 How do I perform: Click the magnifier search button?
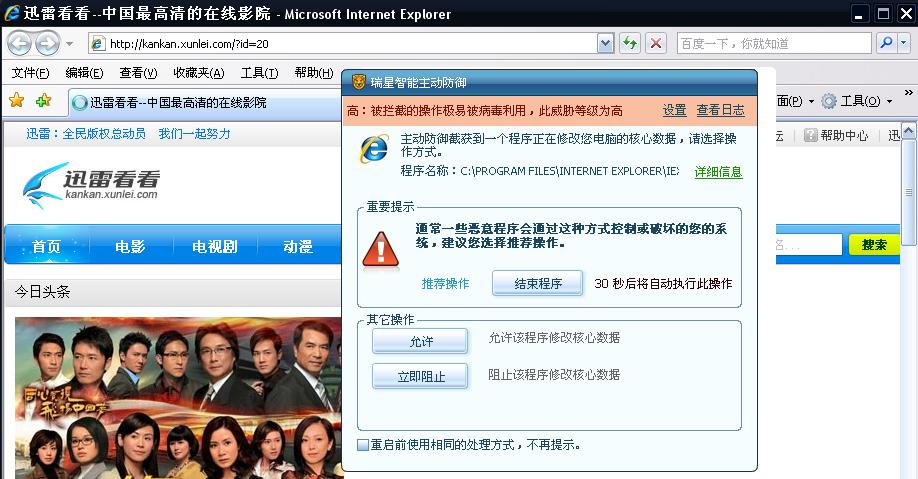tap(886, 43)
